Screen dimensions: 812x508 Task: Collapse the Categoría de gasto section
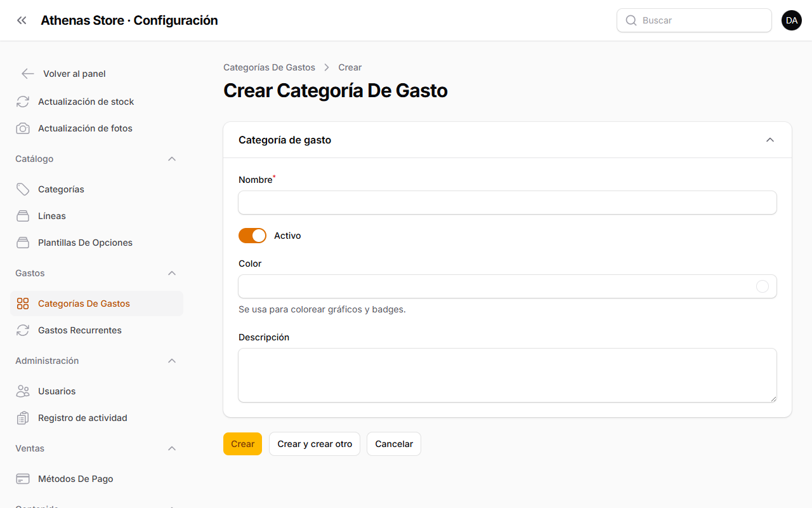tap(770, 140)
